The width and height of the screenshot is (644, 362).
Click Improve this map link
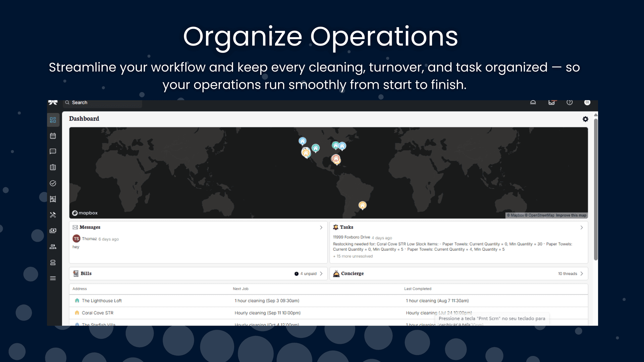571,215
